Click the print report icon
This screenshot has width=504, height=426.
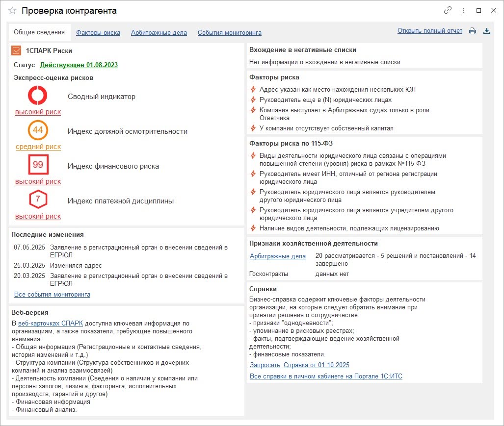click(473, 31)
